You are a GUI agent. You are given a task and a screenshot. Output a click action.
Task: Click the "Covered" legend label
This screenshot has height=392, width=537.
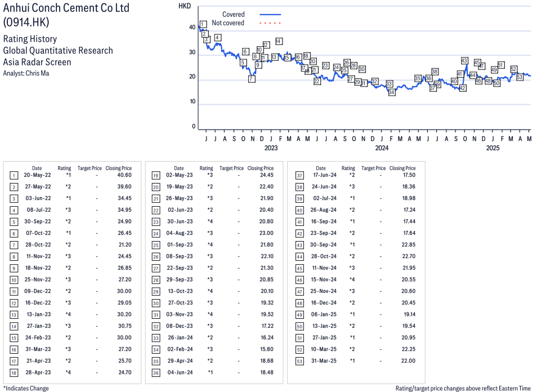[233, 15]
